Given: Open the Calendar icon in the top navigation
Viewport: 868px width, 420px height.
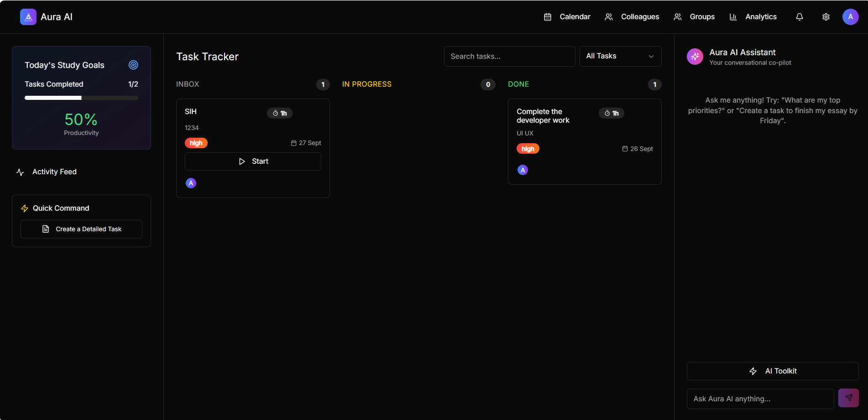Looking at the screenshot, I should point(547,17).
